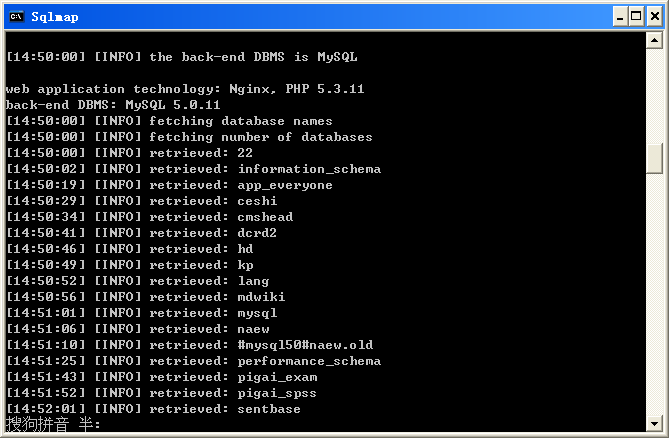This screenshot has height=438, width=669.
Task: Select the 'performance_schema' output line
Action: (x=193, y=361)
